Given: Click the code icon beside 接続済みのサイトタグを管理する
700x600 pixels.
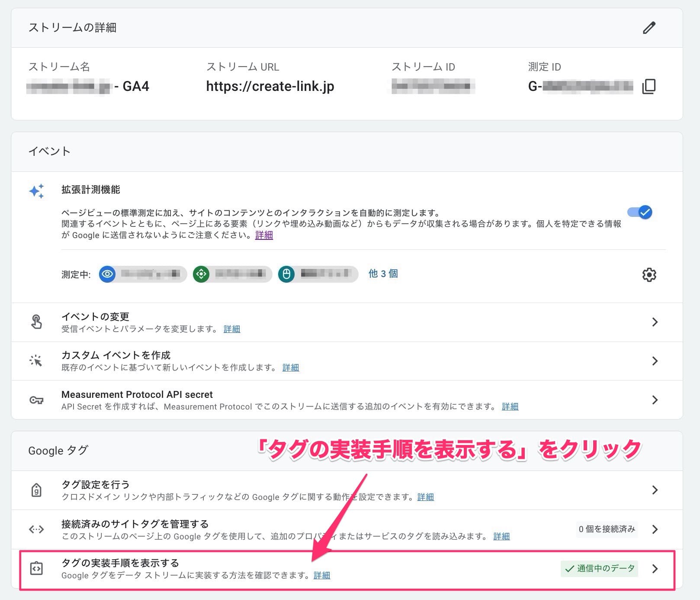Looking at the screenshot, I should 37,529.
